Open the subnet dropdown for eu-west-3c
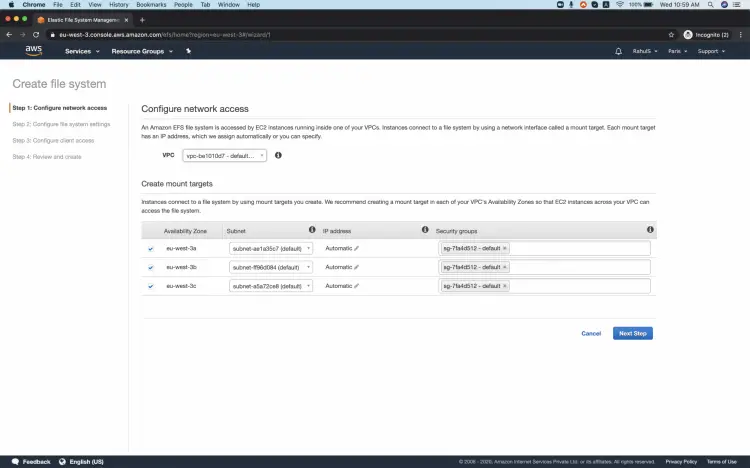This screenshot has height=468, width=750. coord(271,286)
